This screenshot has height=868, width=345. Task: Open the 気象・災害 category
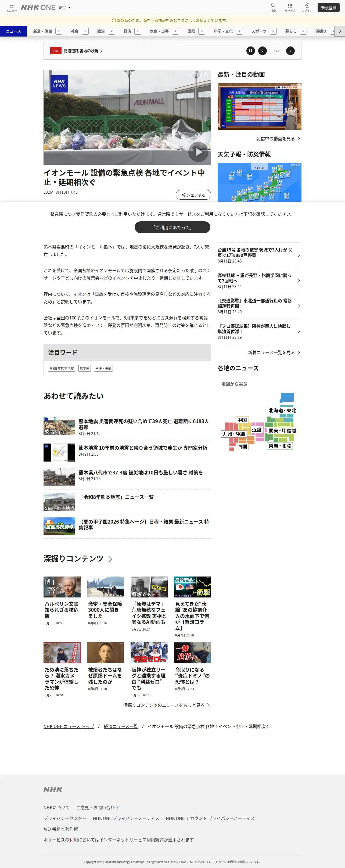click(x=159, y=31)
